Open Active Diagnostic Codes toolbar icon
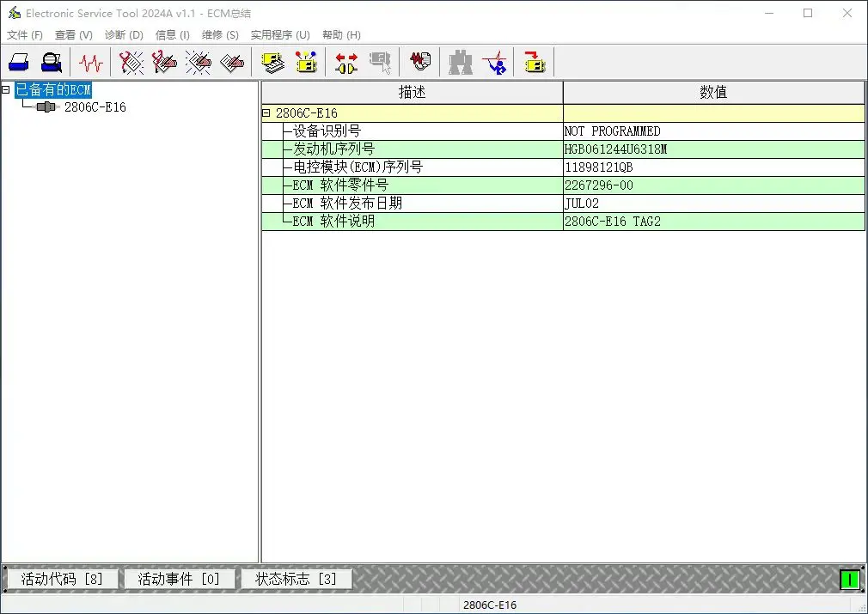Screen dimensions: 868x614 (131, 62)
